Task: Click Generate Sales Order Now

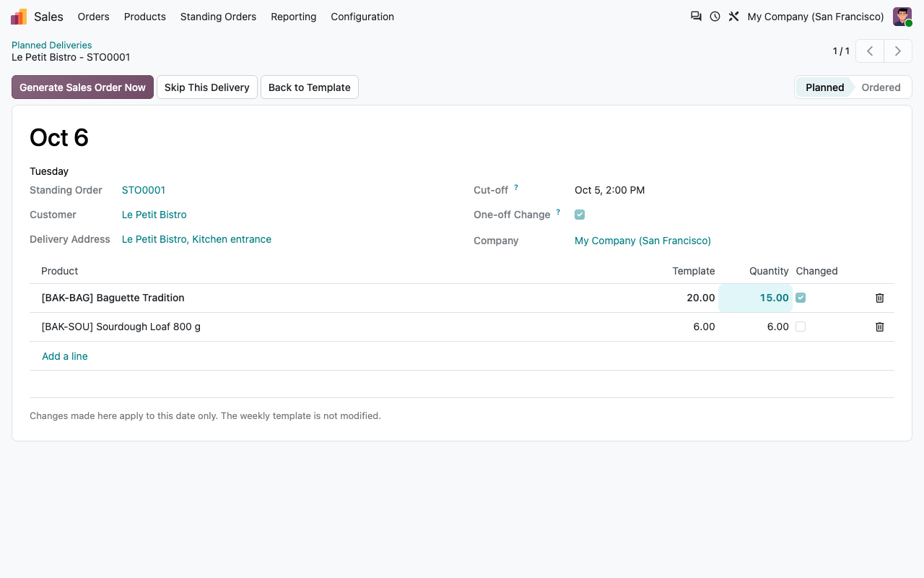Action: pyautogui.click(x=82, y=87)
